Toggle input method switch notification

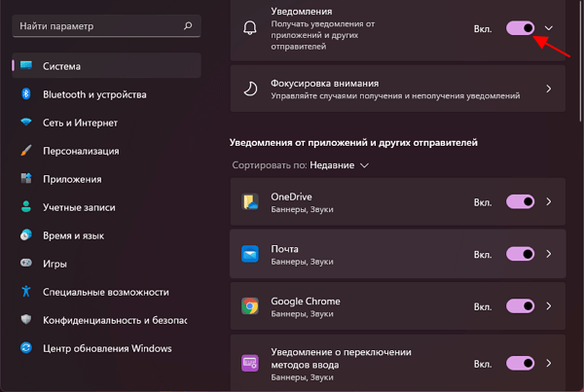(520, 363)
